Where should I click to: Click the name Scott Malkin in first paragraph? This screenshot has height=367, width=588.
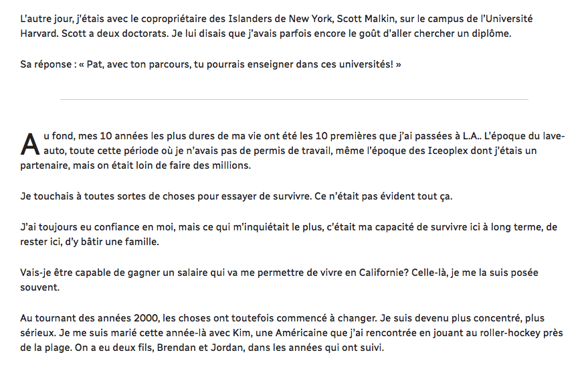(x=367, y=19)
